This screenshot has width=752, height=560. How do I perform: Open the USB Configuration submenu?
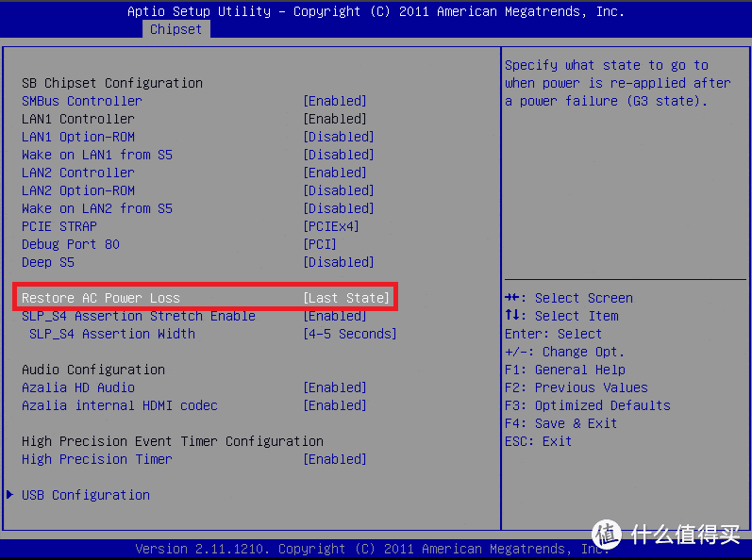pyautogui.click(x=86, y=495)
